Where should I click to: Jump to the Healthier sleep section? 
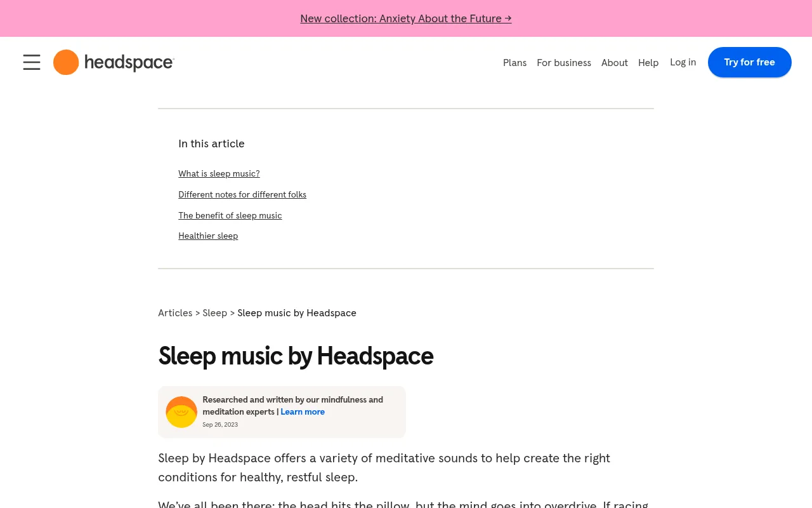[208, 236]
